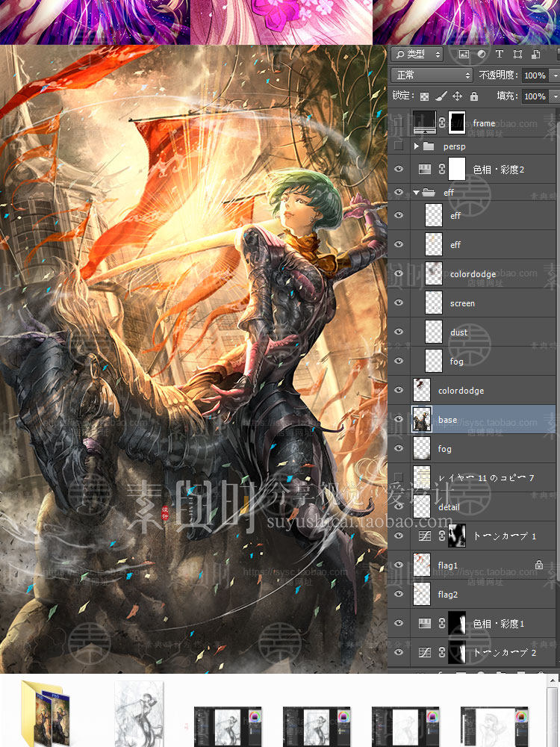Screen dimensions: 560x747
Task: Hide the base layer
Action: click(x=399, y=419)
